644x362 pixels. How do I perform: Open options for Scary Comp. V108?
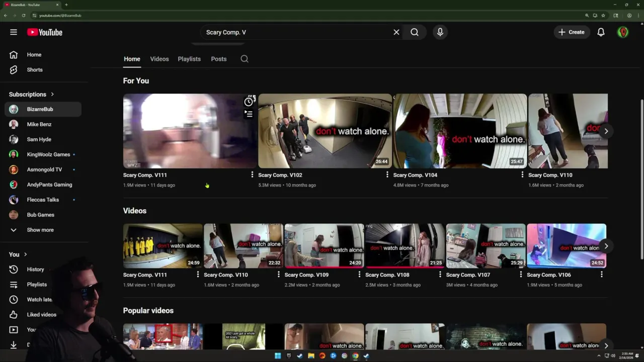(440, 275)
